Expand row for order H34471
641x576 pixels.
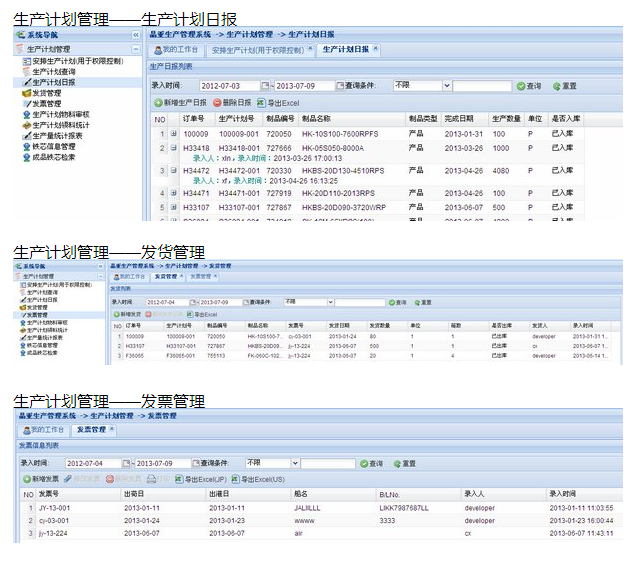174,193
